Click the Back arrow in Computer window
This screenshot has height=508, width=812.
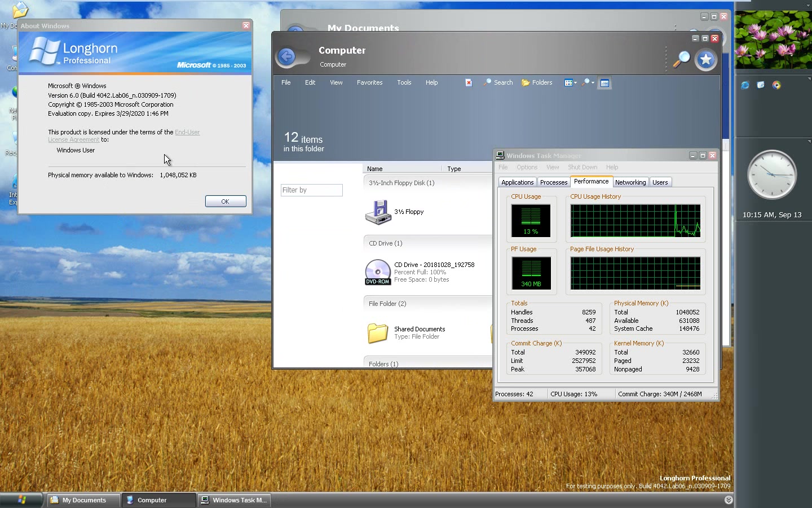click(287, 56)
